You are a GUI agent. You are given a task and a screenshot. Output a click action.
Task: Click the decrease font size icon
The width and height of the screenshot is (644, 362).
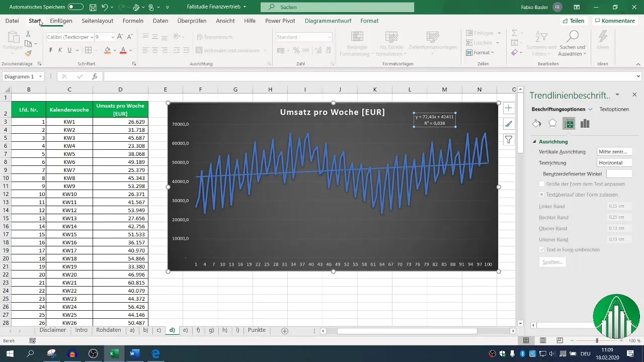(x=129, y=37)
